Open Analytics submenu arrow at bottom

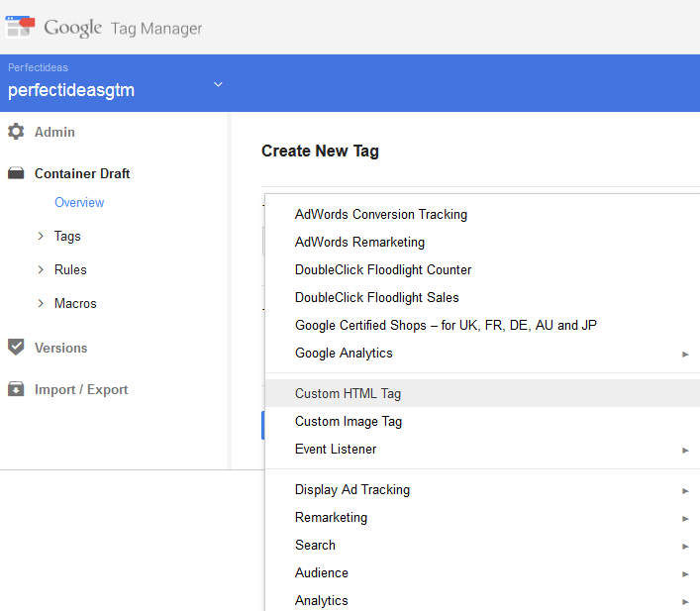(685, 602)
